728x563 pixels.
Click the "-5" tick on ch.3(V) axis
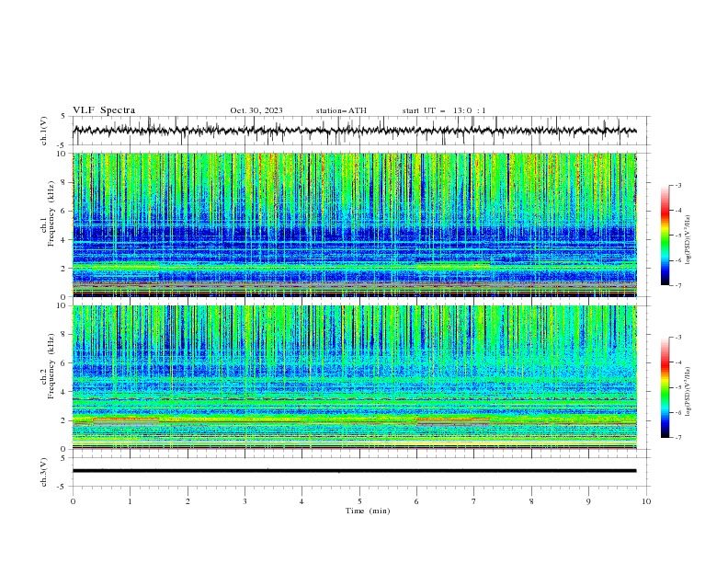pos(63,487)
